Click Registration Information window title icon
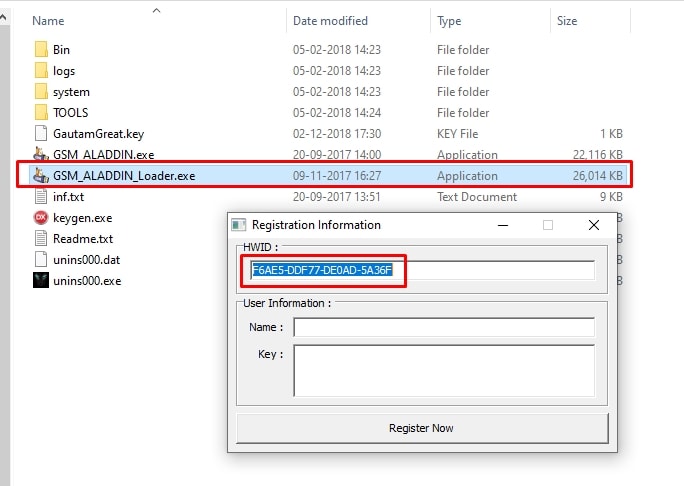Viewport: 684px width, 486px height. click(239, 225)
